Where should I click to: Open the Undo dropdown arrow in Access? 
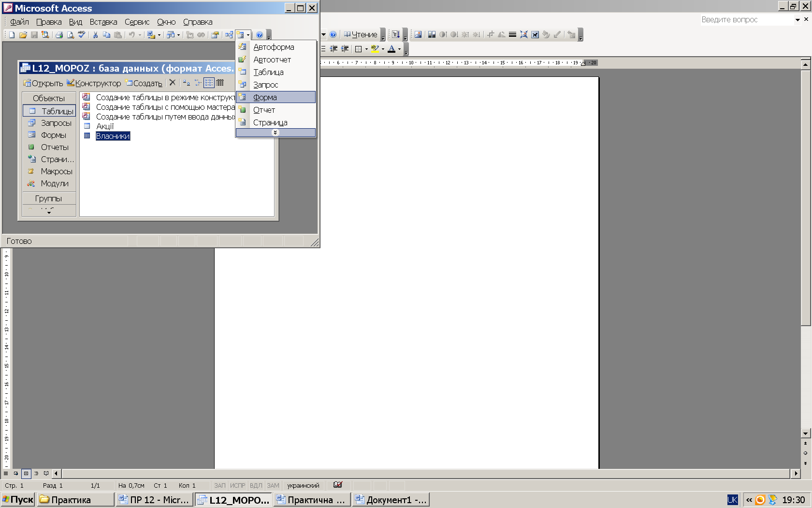click(x=140, y=35)
